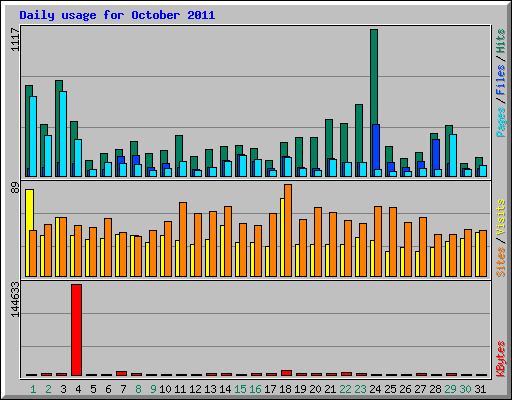Click day number 27 on the x-axis
This screenshot has height=400, width=512.
420,389
